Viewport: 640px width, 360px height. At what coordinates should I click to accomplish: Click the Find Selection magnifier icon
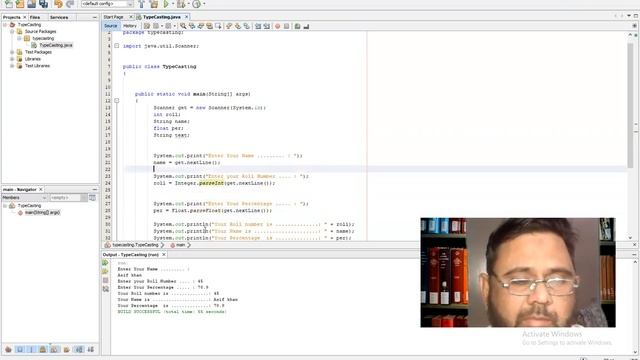tap(183, 26)
